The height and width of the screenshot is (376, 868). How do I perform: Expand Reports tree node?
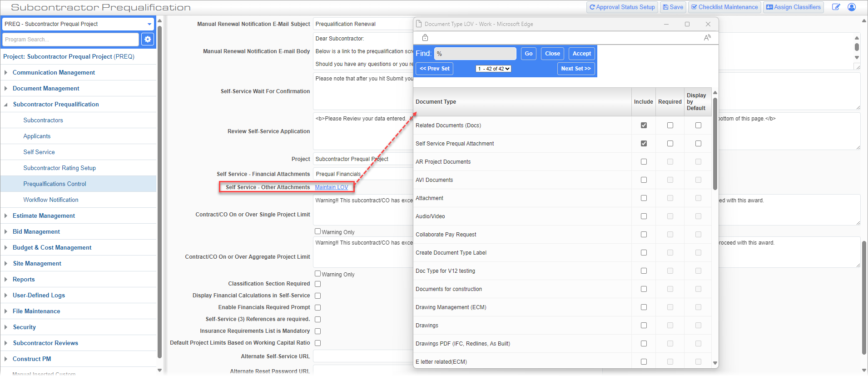point(5,280)
